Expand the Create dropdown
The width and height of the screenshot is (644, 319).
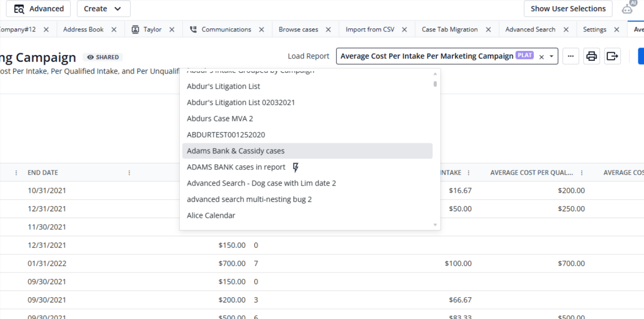pos(103,9)
